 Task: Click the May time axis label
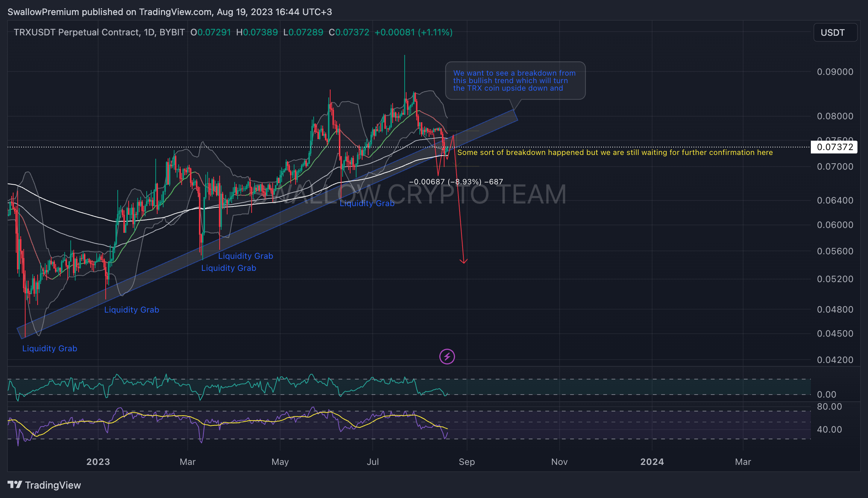pos(280,462)
